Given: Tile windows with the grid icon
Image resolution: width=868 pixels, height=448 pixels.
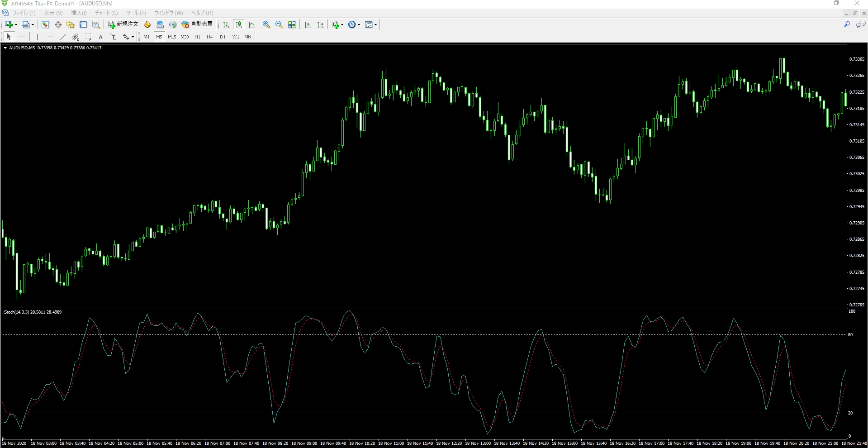Looking at the screenshot, I should click(x=292, y=24).
